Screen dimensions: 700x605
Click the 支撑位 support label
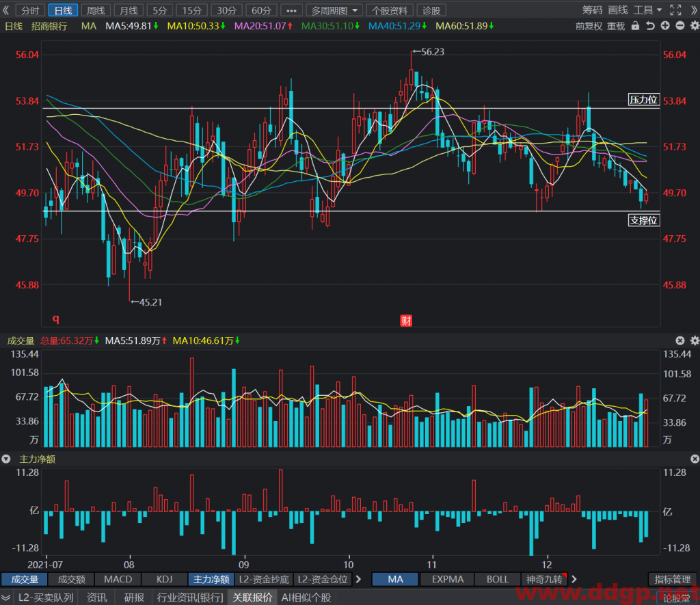(643, 220)
